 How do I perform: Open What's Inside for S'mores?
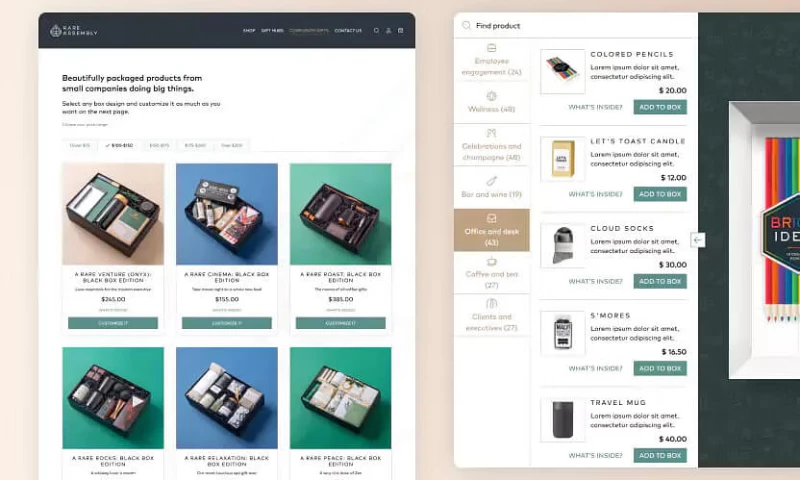click(595, 368)
